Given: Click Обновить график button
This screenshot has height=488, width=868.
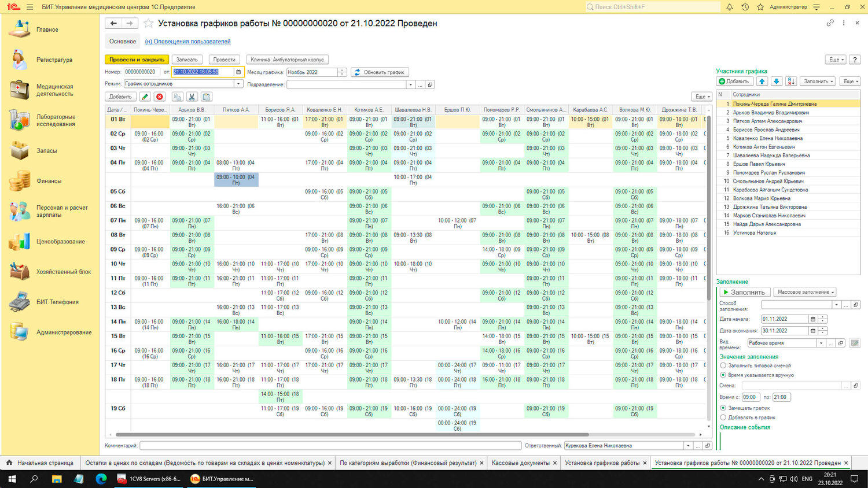Looking at the screenshot, I should [380, 72].
